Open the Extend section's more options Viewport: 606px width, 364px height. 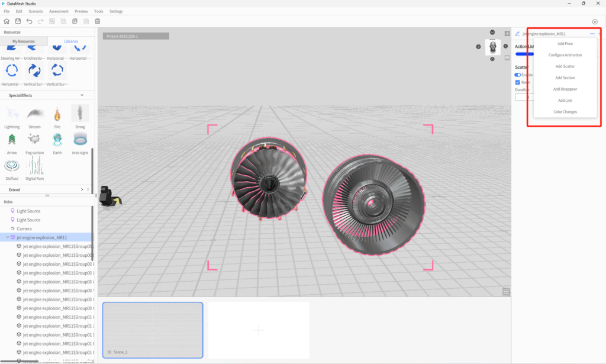[x=88, y=190]
